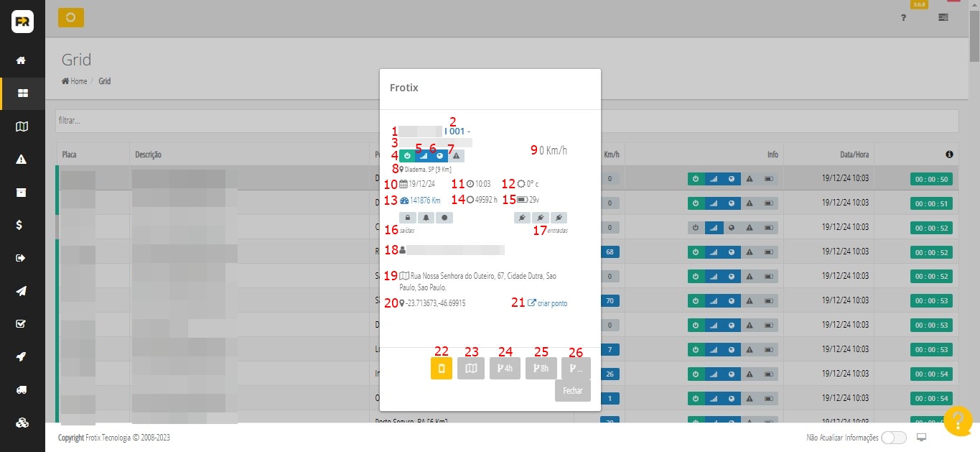
Task: Click the 8h route history button
Action: point(541,369)
